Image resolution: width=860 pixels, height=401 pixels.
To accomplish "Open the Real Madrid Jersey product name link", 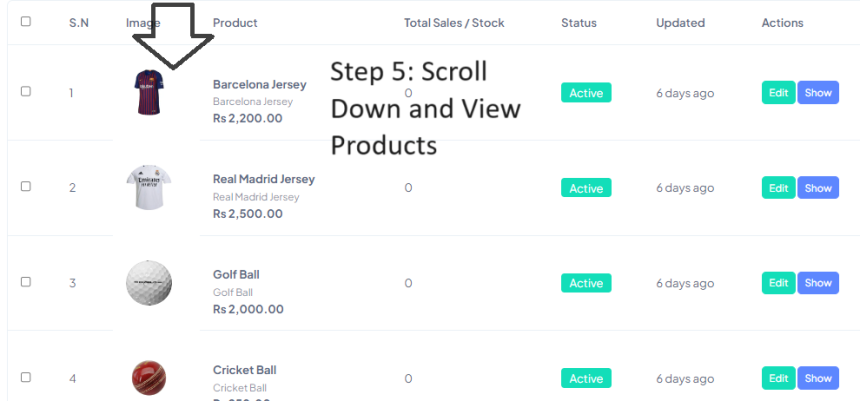I will [x=263, y=179].
